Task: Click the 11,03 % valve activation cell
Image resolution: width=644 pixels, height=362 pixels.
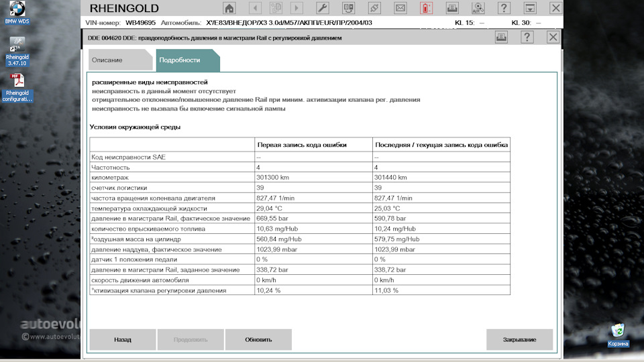Action: pyautogui.click(x=441, y=290)
